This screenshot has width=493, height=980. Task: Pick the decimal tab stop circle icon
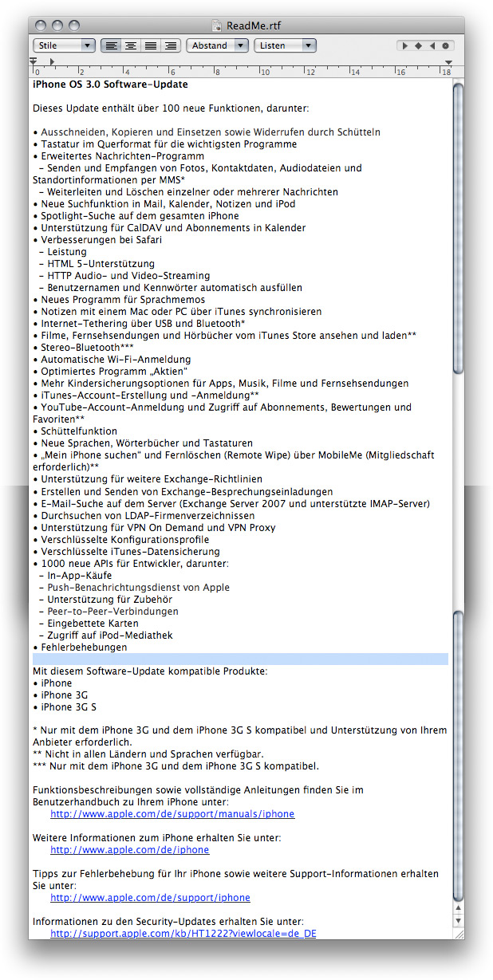(x=446, y=46)
